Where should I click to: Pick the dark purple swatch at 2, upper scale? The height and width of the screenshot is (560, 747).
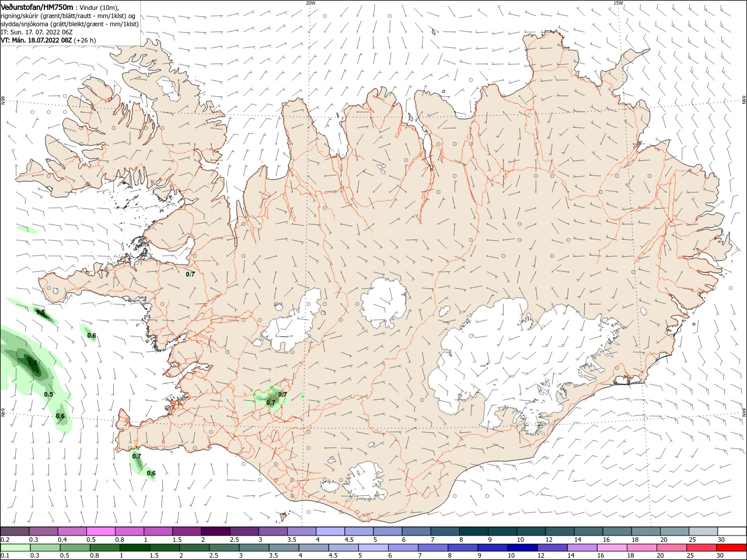tap(215, 531)
